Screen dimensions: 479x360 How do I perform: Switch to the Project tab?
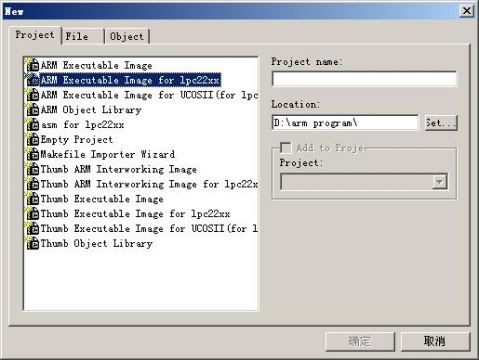click(35, 35)
